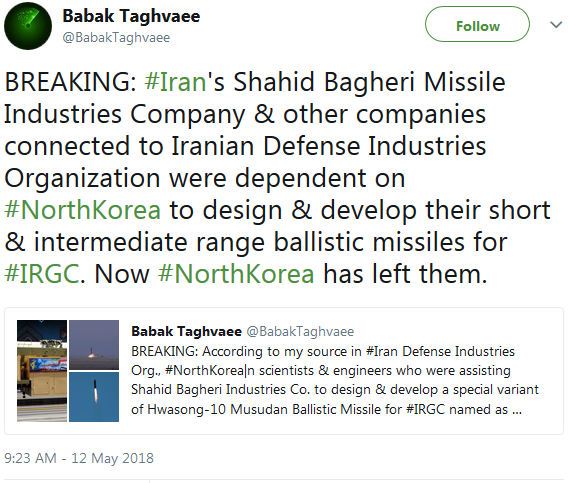Click the quoted tweet's @BabakTaghvaee handle
Viewport: 569px width, 483px height.
pos(300,331)
